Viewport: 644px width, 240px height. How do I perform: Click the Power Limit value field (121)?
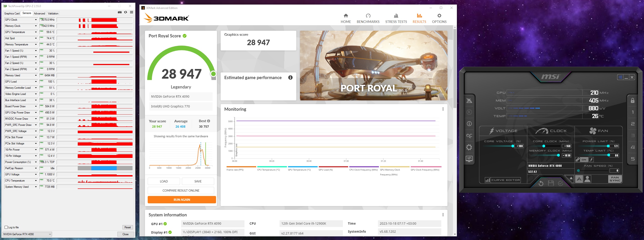pyautogui.click(x=614, y=146)
